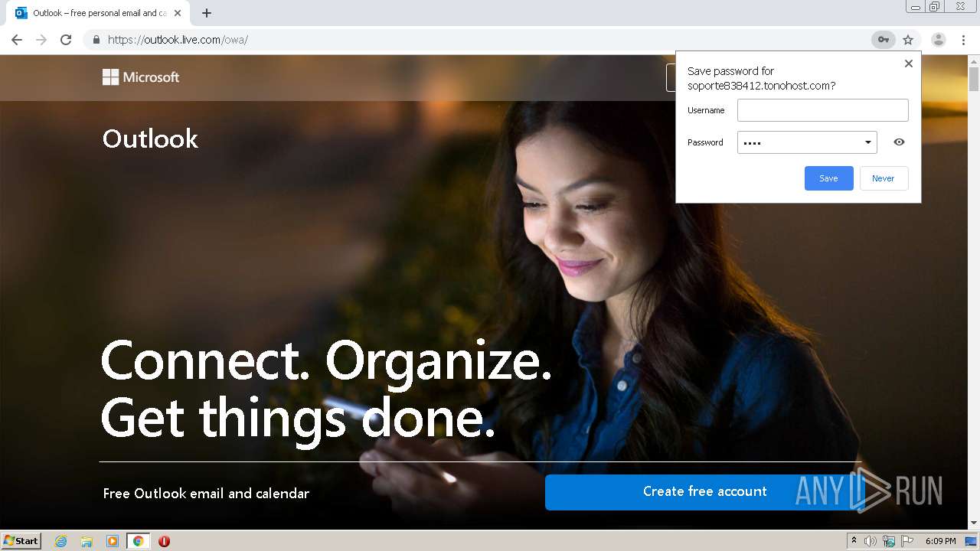Click the Outlook heading text
Screen dimensions: 980x551
point(150,139)
